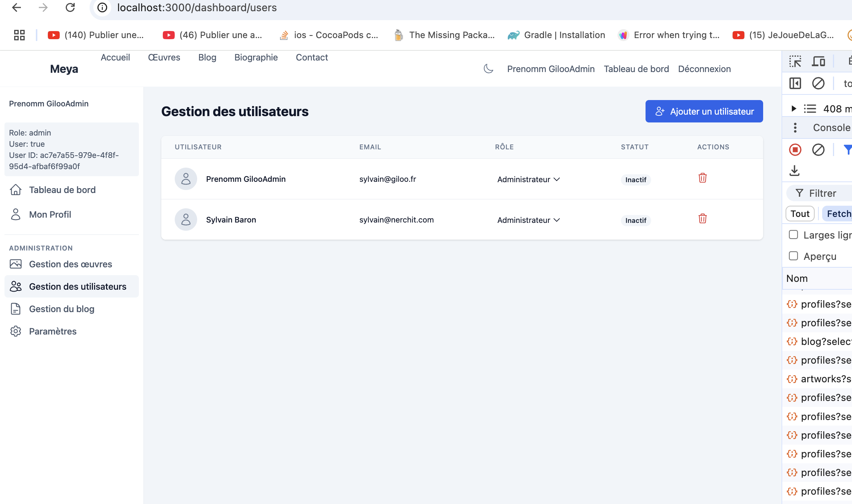The height and width of the screenshot is (504, 852).
Task: Select Gestion des utilisateurs in sidebar
Action: 72,286
